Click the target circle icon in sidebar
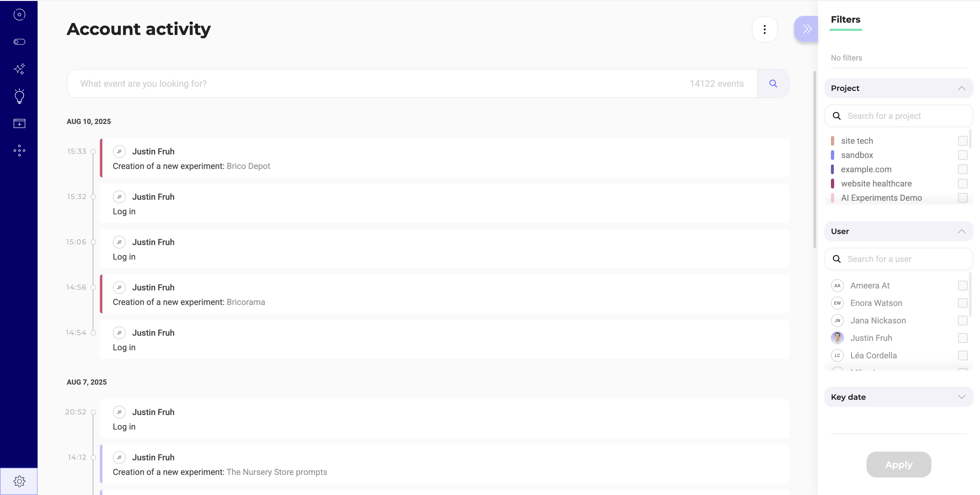This screenshot has height=495, width=980. tap(19, 15)
